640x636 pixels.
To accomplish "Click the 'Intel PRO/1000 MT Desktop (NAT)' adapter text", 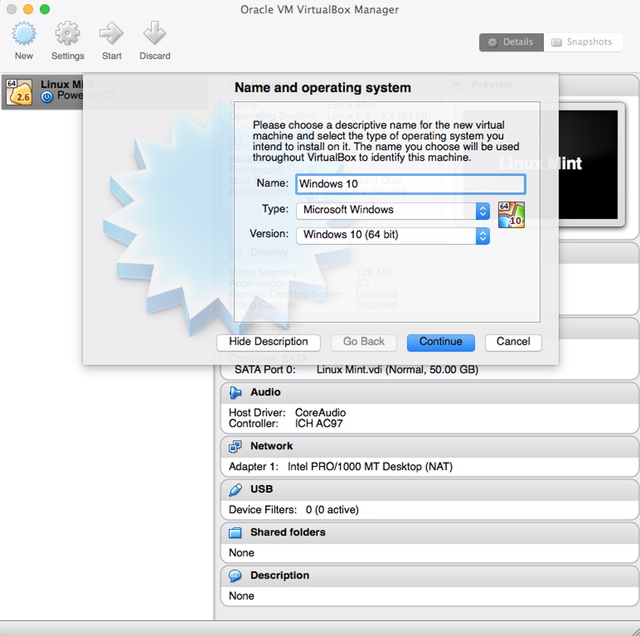I will 370,467.
